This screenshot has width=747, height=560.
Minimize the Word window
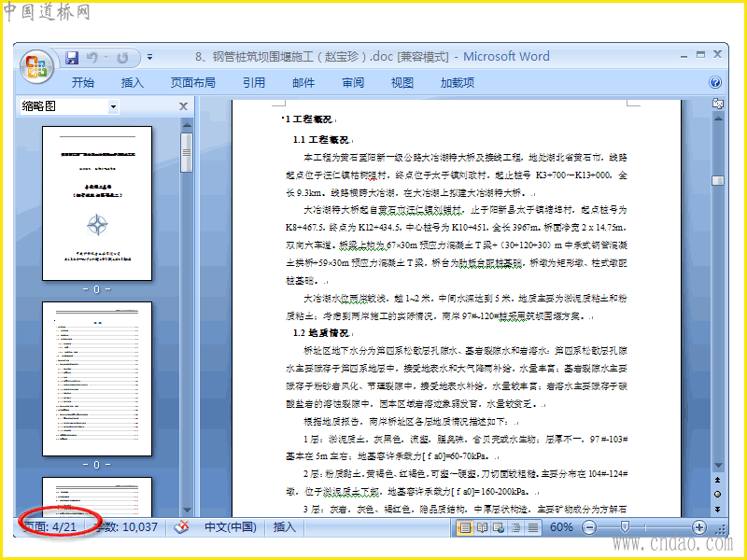pyautogui.click(x=684, y=56)
